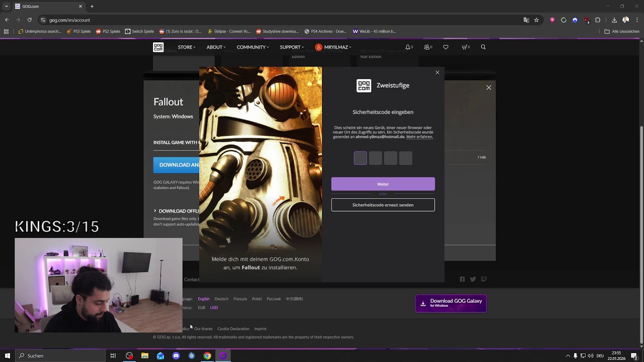
Task: Open the Chrome tab search dropdown
Action: tap(7, 7)
